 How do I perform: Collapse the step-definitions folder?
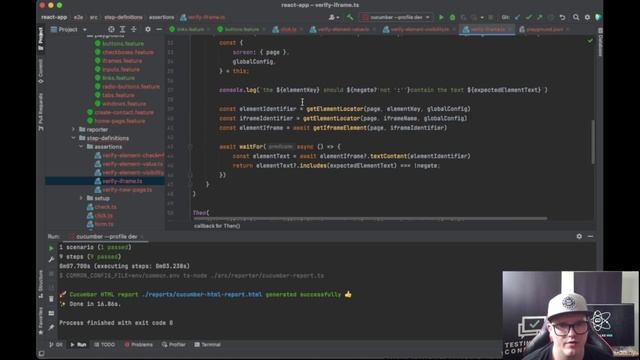click(x=73, y=138)
